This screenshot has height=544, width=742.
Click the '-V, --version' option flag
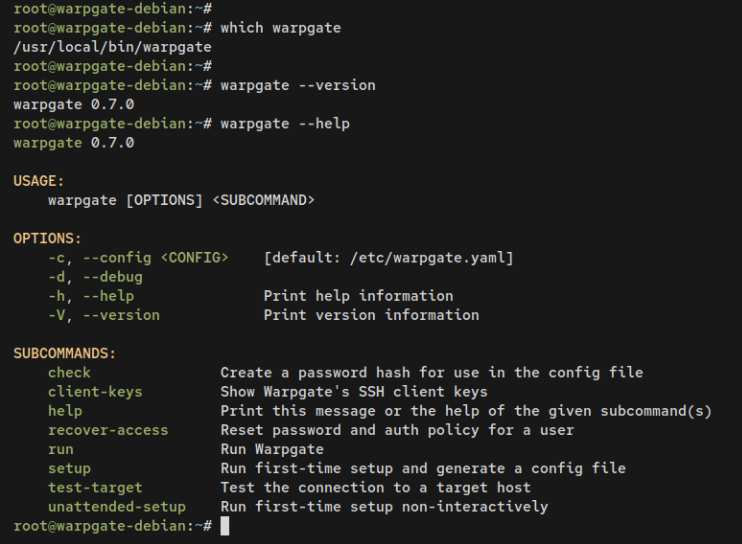coord(103,315)
